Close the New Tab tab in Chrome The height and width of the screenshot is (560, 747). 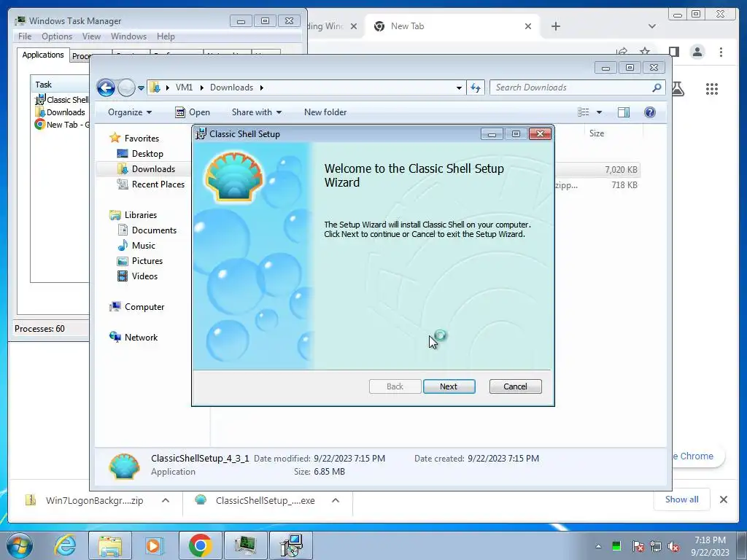[528, 27]
